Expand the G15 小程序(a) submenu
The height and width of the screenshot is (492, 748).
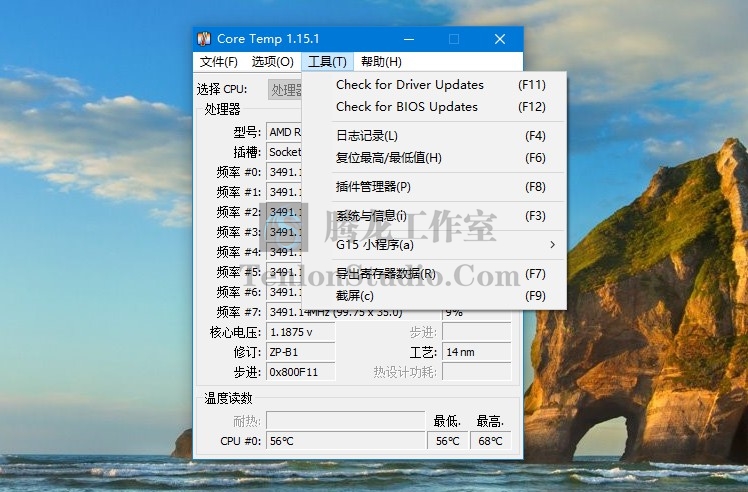[434, 245]
